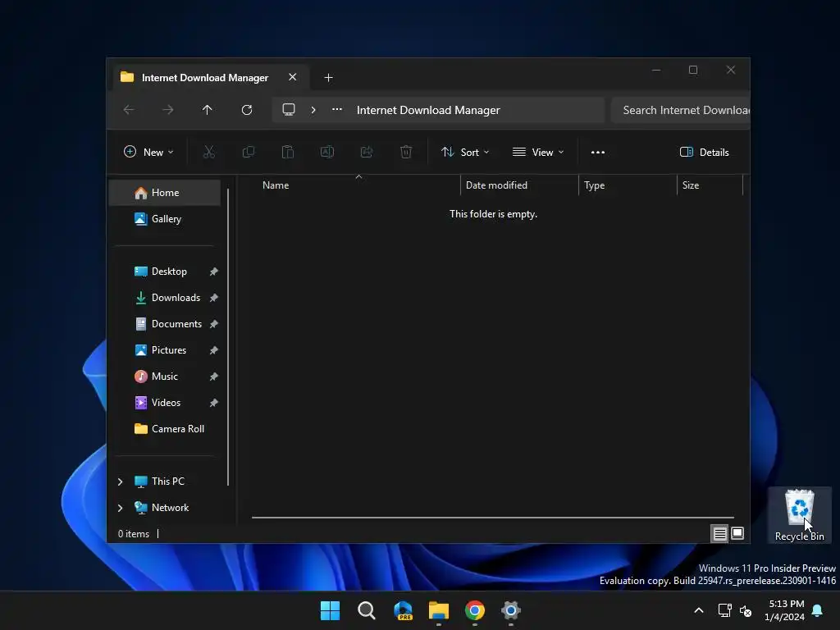Unpin Downloads using its pin icon
Image resolution: width=840 pixels, height=630 pixels.
coord(214,298)
